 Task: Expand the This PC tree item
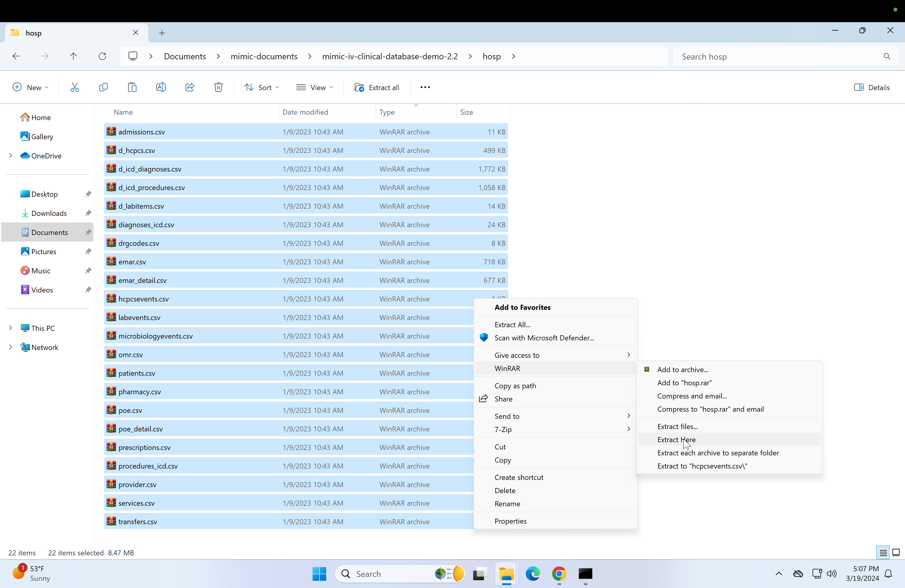10,328
